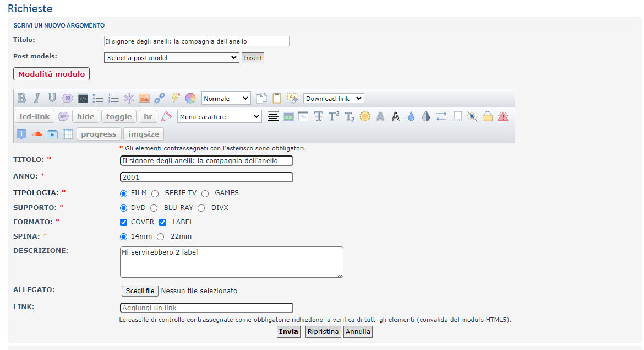Click the red warning triangle icon
Image resolution: width=644 pixels, height=350 pixels.
point(503,116)
